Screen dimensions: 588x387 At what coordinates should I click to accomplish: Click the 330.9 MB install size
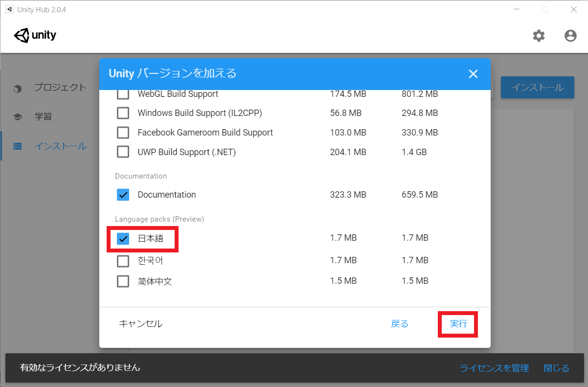(420, 133)
